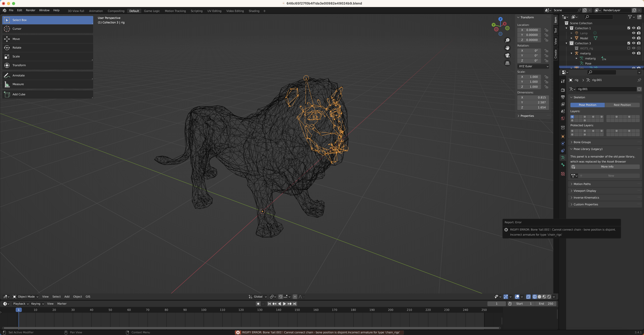644x335 pixels.
Task: Open the Render menu
Action: tap(30, 10)
